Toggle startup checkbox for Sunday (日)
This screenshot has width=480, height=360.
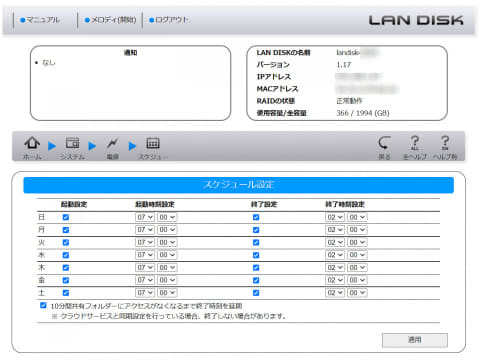(x=66, y=217)
